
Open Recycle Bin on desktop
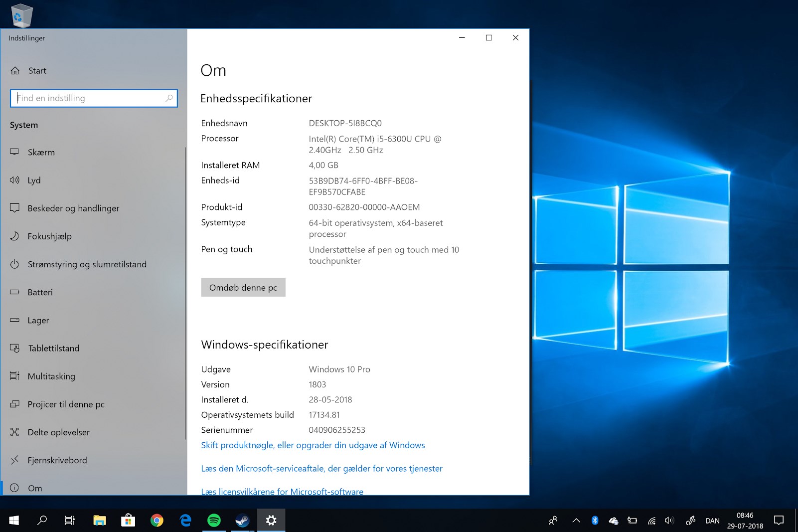(x=21, y=15)
